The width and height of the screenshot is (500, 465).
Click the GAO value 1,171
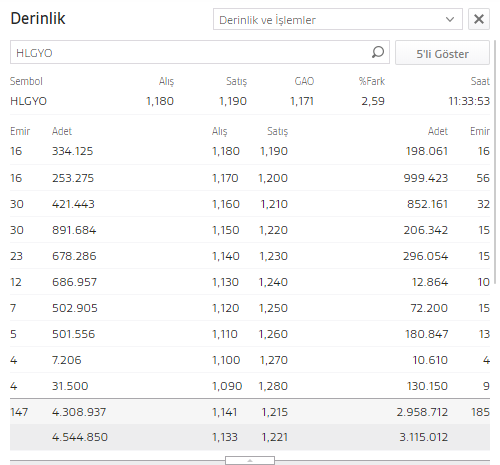point(302,101)
